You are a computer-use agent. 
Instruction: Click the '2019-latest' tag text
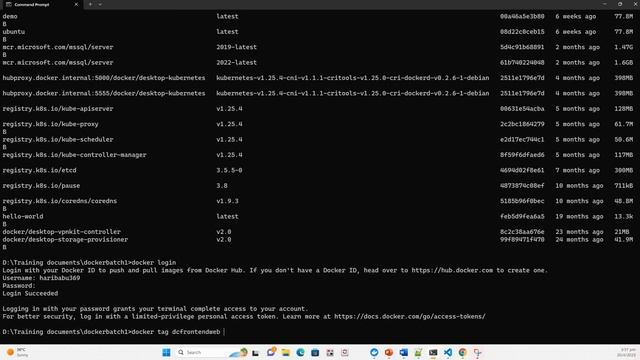pos(236,47)
